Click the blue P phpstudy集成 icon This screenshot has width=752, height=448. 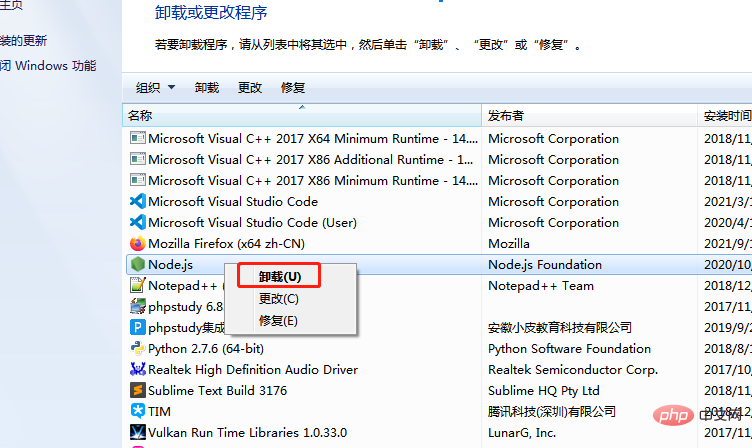point(138,327)
